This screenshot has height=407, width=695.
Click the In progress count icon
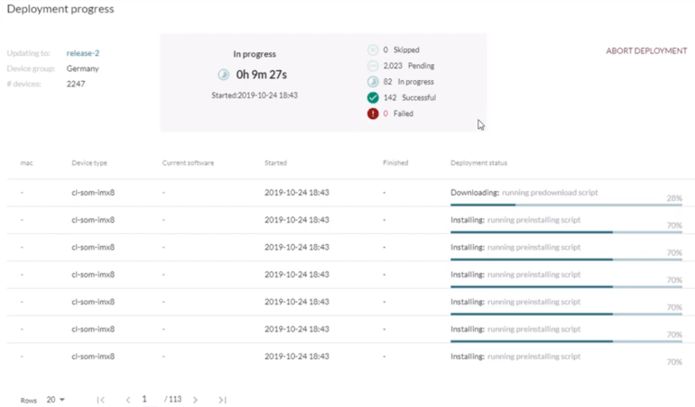(x=373, y=81)
